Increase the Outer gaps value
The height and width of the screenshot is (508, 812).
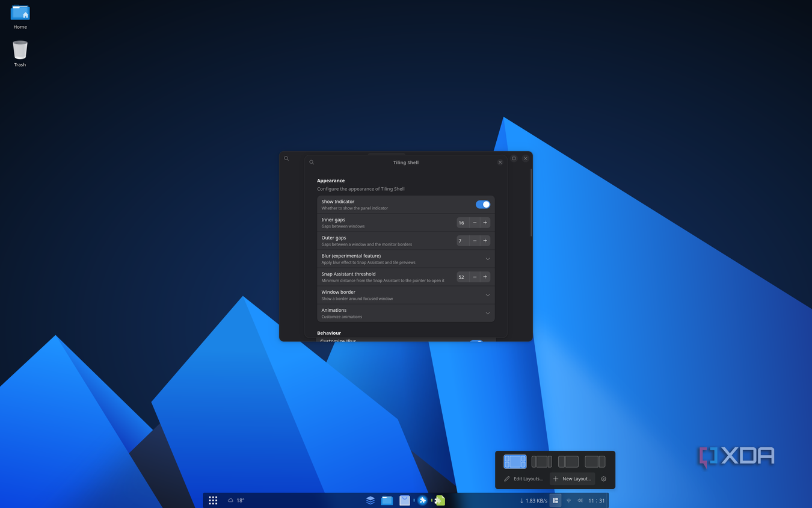click(485, 241)
